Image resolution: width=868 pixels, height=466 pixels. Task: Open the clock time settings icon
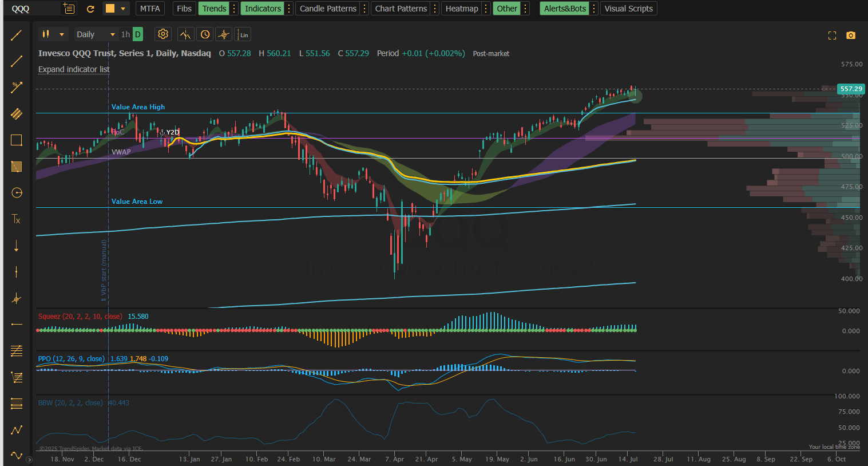click(205, 34)
